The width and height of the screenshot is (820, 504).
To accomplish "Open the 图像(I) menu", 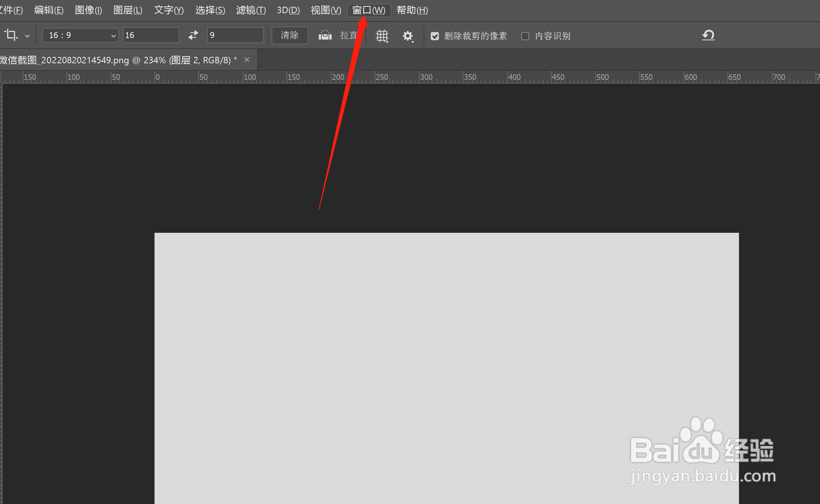I will tap(89, 10).
